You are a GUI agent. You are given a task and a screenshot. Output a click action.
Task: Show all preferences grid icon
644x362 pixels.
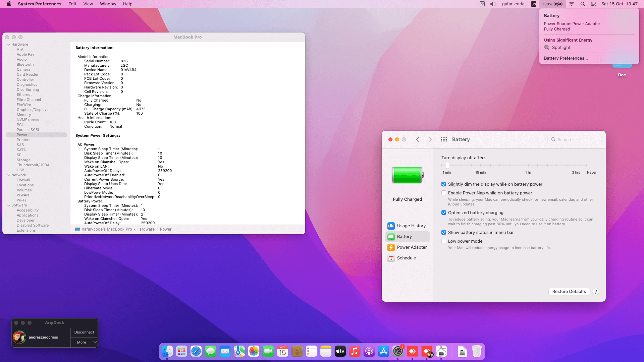(x=444, y=139)
